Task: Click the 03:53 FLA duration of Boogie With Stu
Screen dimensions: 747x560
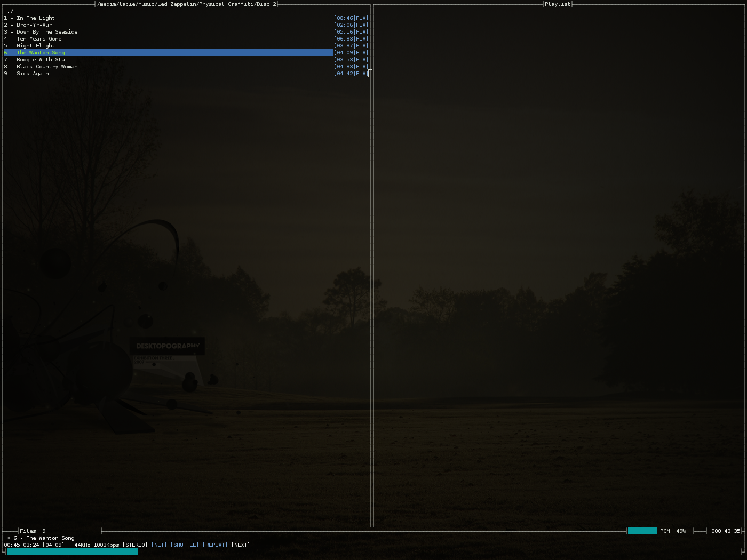Action: pos(351,60)
